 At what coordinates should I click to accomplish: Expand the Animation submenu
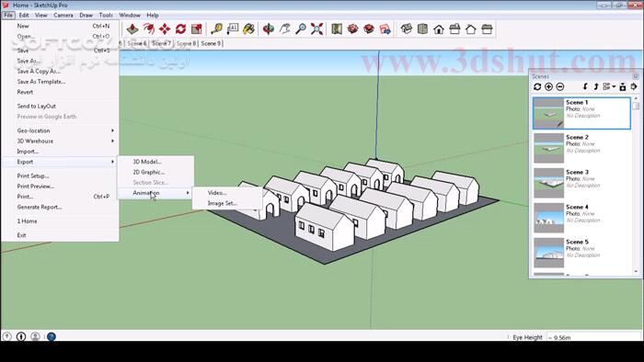155,193
